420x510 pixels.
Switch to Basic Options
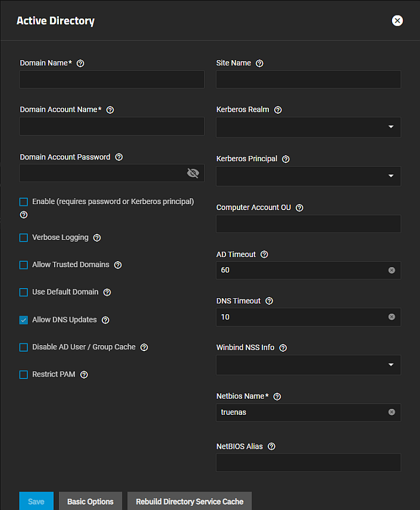pos(90,501)
